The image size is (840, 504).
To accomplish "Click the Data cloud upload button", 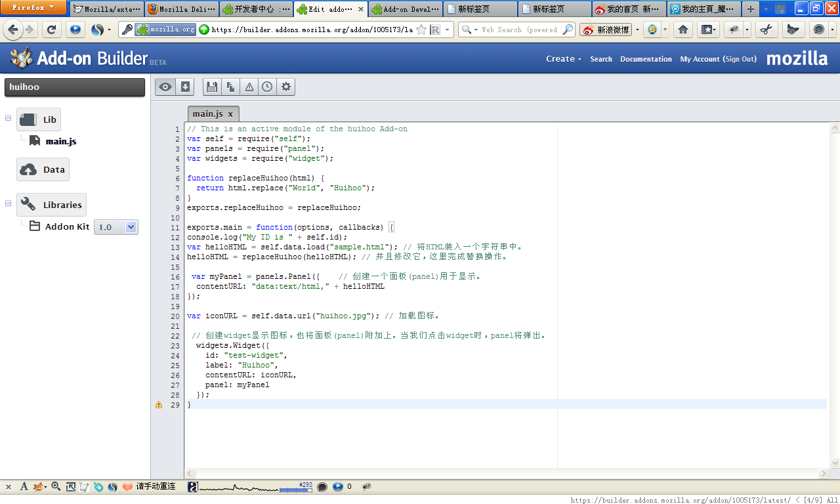I will point(43,169).
